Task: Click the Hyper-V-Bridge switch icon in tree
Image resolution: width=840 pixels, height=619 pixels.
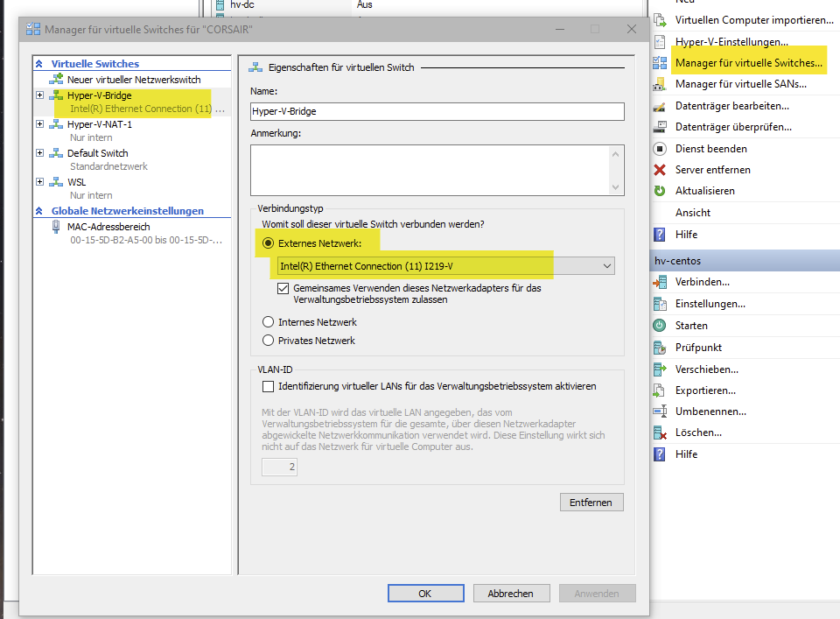Action: 56,95
